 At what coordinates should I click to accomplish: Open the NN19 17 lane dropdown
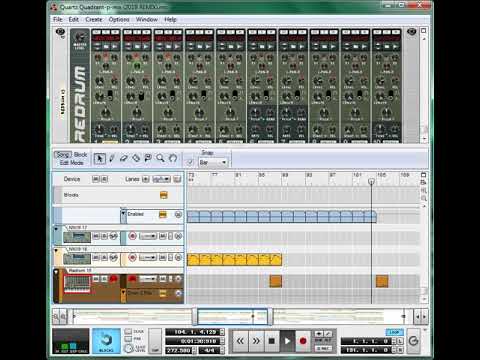(148, 236)
